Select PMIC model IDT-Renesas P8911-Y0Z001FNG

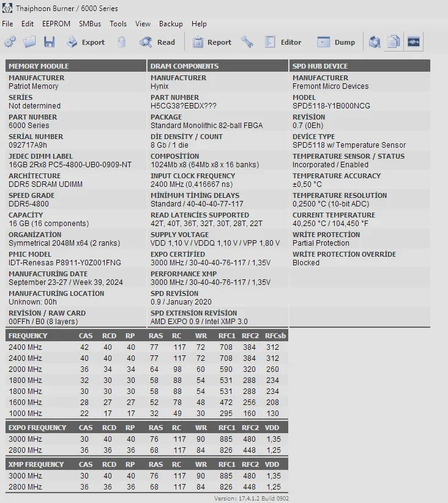point(65,262)
